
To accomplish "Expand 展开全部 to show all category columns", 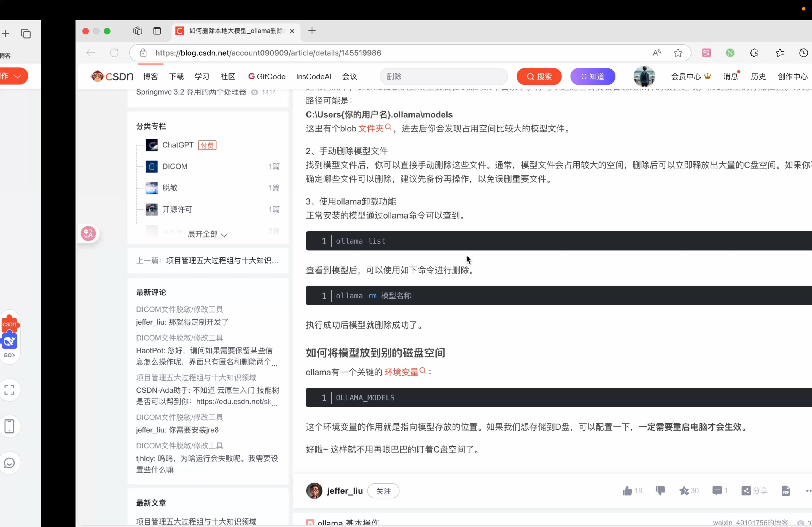I will coord(206,234).
